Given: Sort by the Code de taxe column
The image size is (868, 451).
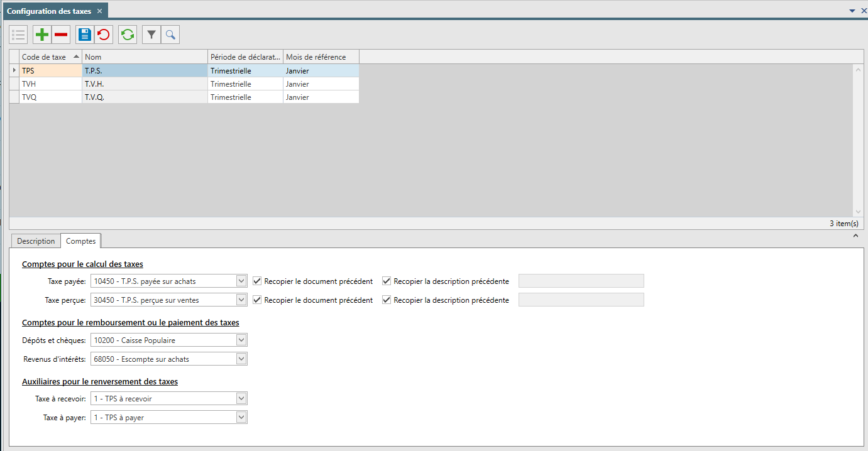Looking at the screenshot, I should pos(51,57).
